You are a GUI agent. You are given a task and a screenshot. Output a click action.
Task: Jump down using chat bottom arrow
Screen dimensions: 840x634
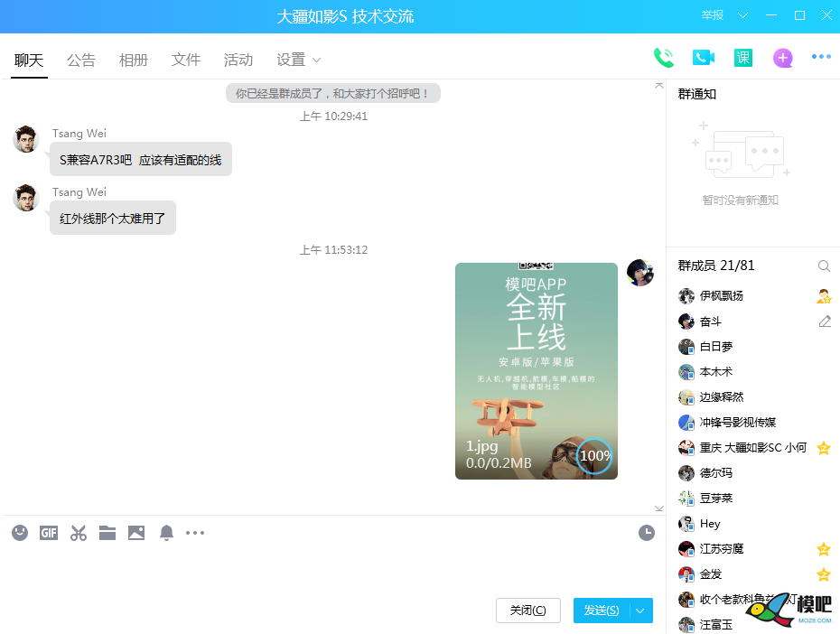pos(659,508)
